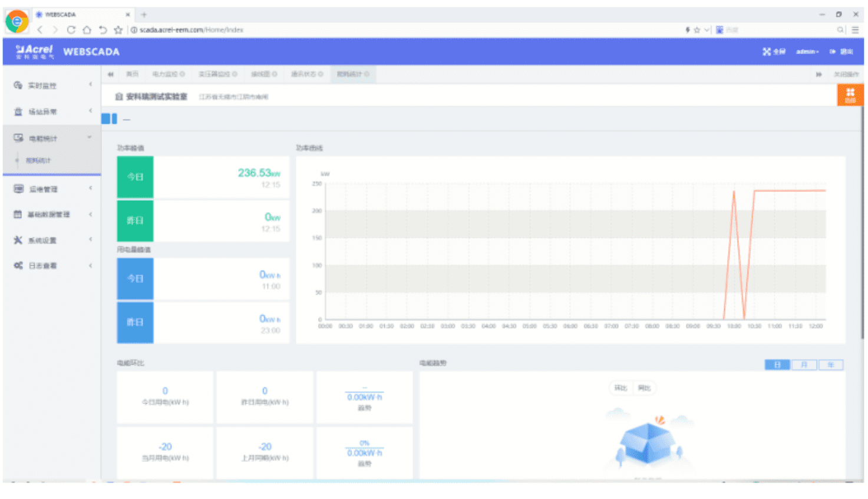This screenshot has width=868, height=499.
Task: Click the logout (退出) icon in header
Action: [x=833, y=52]
